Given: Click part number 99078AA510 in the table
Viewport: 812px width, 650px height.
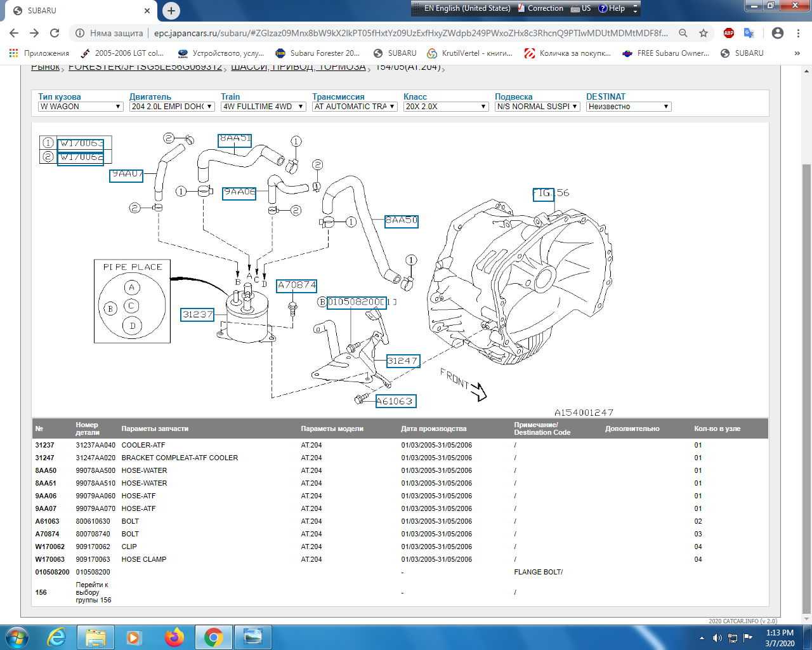Looking at the screenshot, I should click(96, 483).
